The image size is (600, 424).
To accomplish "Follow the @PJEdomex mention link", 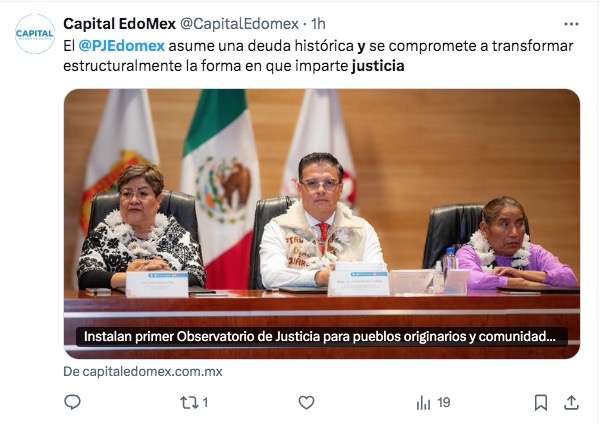I will point(122,46).
